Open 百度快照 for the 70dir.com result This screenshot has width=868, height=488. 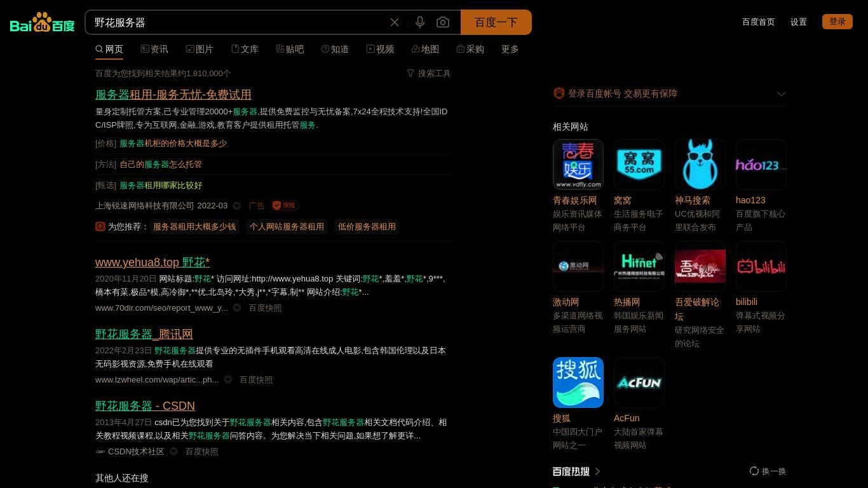[265, 308]
